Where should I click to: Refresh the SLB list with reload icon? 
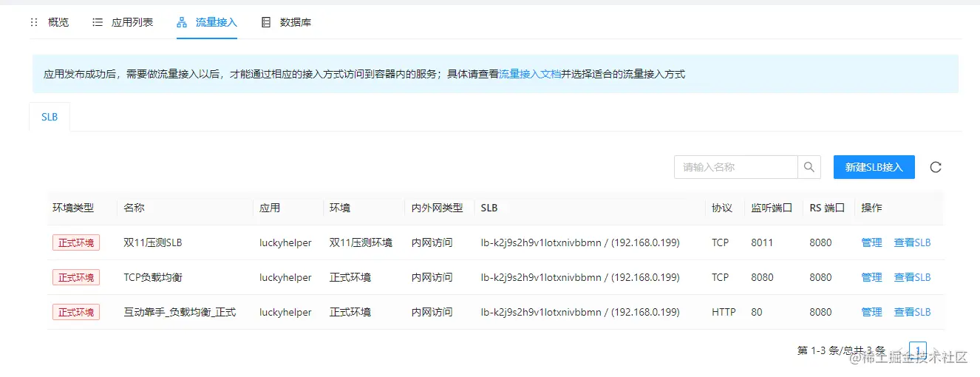tap(936, 167)
